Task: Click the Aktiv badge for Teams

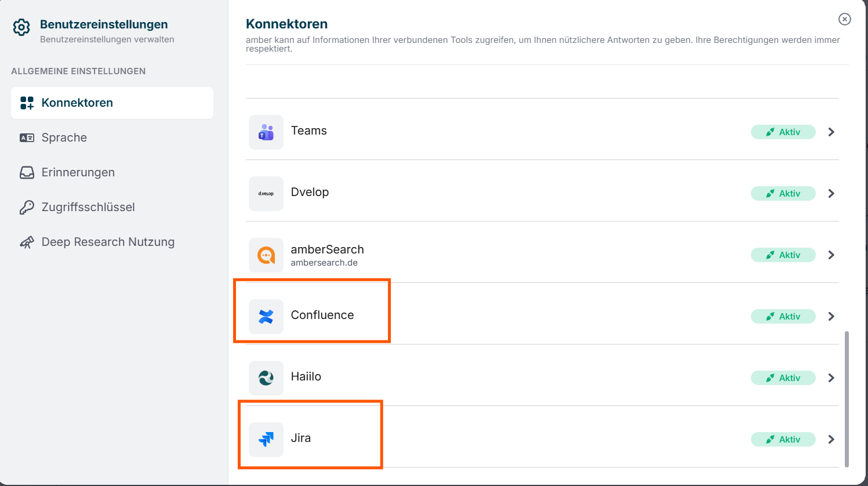Action: click(x=783, y=132)
